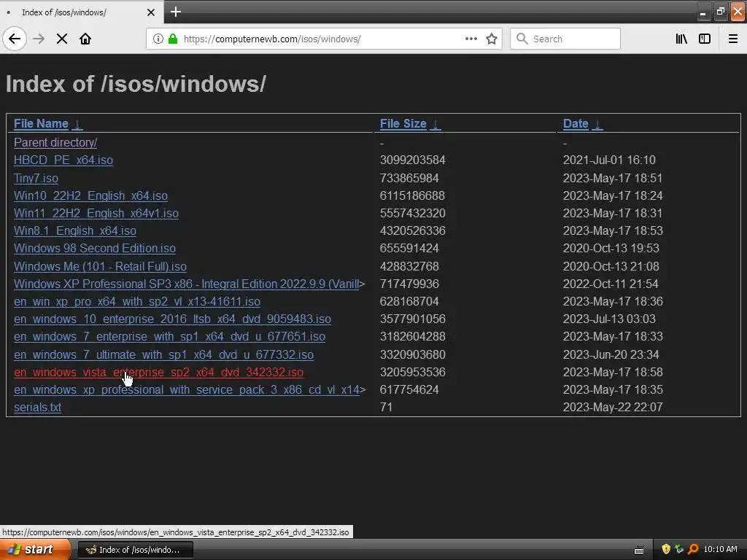This screenshot has width=747, height=560.
Task: Open the Library icon in toolbar
Action: [x=681, y=39]
